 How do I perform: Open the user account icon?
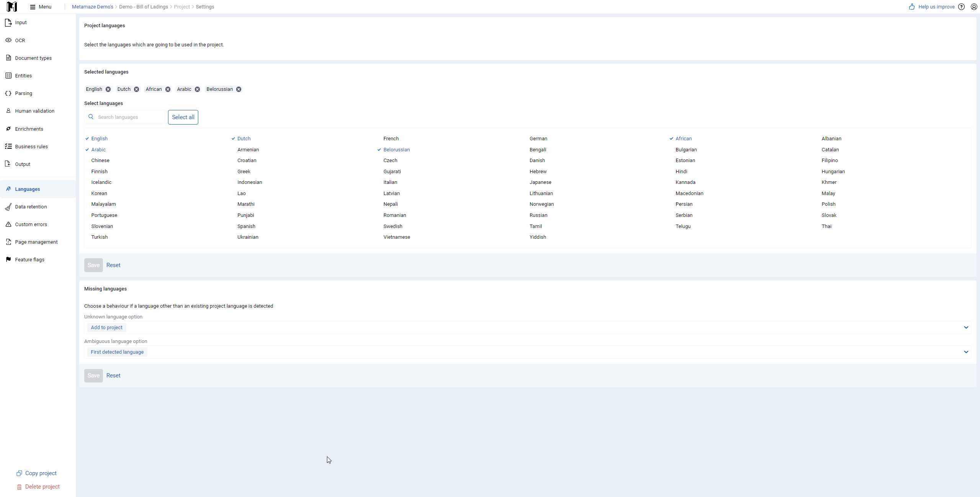click(974, 7)
